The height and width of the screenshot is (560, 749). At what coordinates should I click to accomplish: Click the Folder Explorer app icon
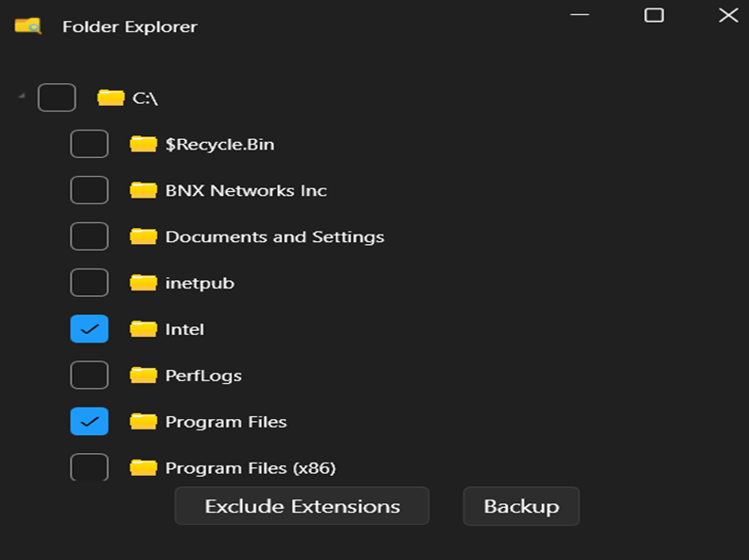(28, 26)
